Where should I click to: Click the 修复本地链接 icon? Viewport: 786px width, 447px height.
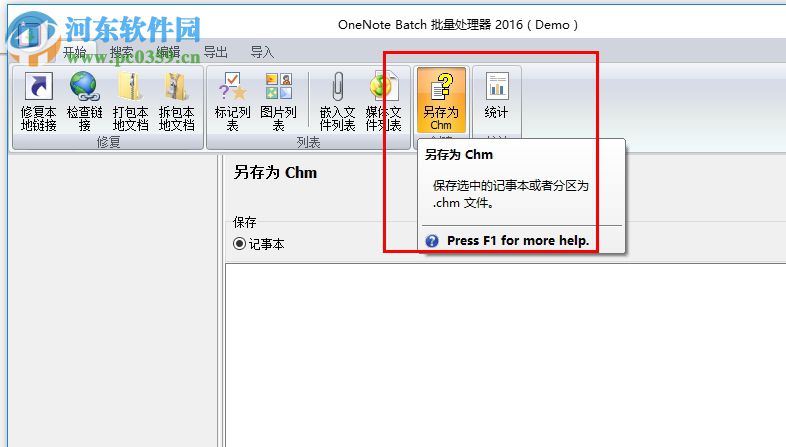click(39, 101)
